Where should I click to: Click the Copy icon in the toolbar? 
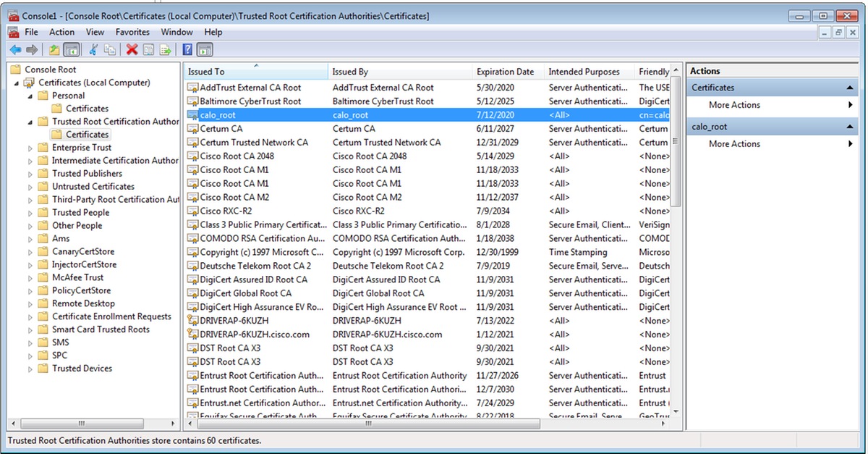click(110, 50)
